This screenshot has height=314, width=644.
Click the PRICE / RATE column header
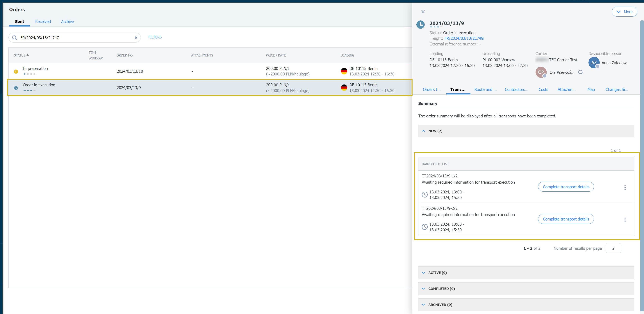[276, 55]
